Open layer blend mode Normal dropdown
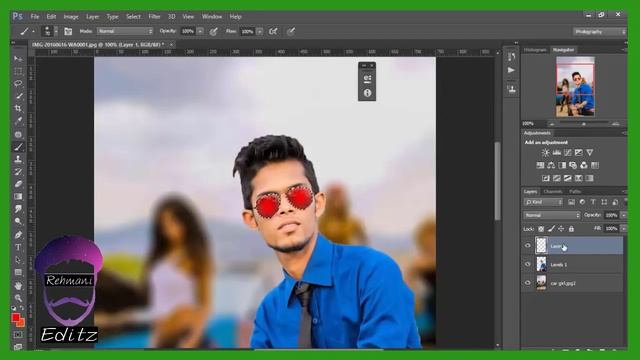 point(552,215)
